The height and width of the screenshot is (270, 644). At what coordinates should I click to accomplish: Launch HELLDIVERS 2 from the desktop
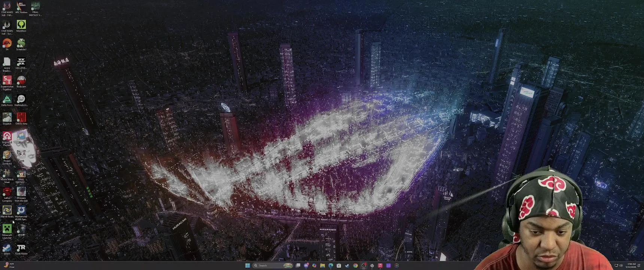pos(21,64)
